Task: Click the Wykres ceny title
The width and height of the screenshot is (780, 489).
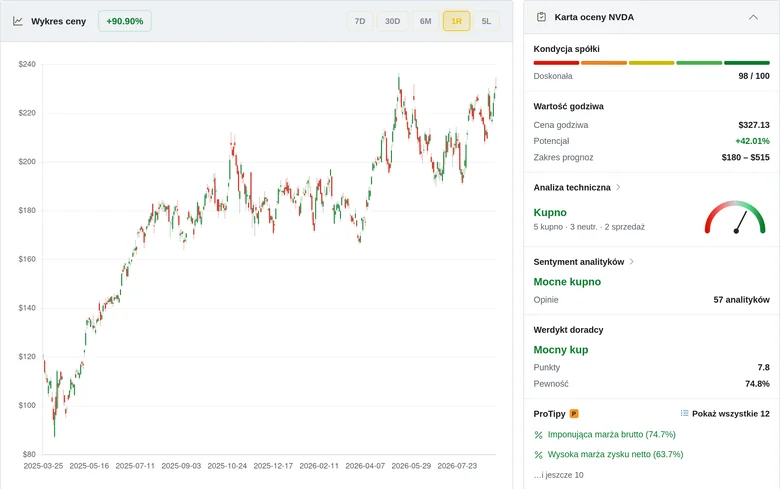Action: 58,21
